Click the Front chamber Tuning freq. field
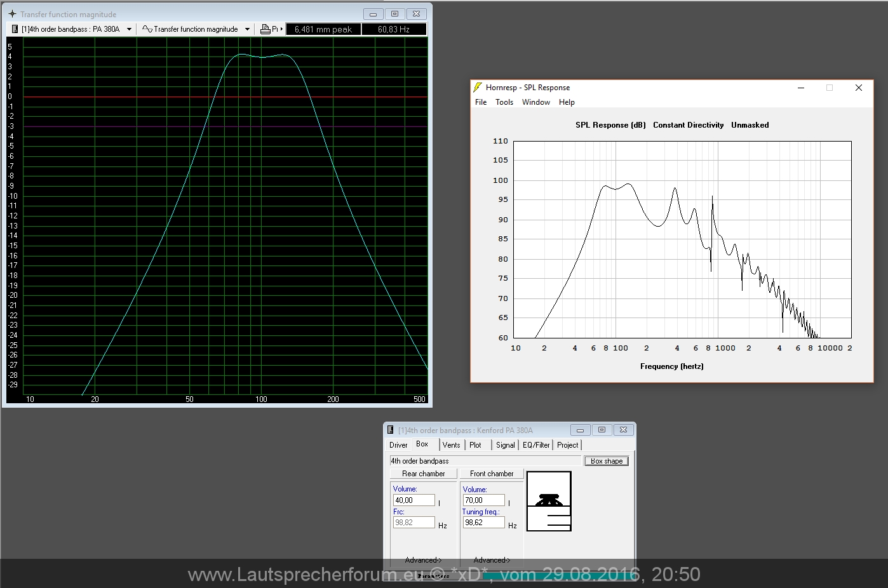This screenshot has height=588, width=888. (483, 523)
